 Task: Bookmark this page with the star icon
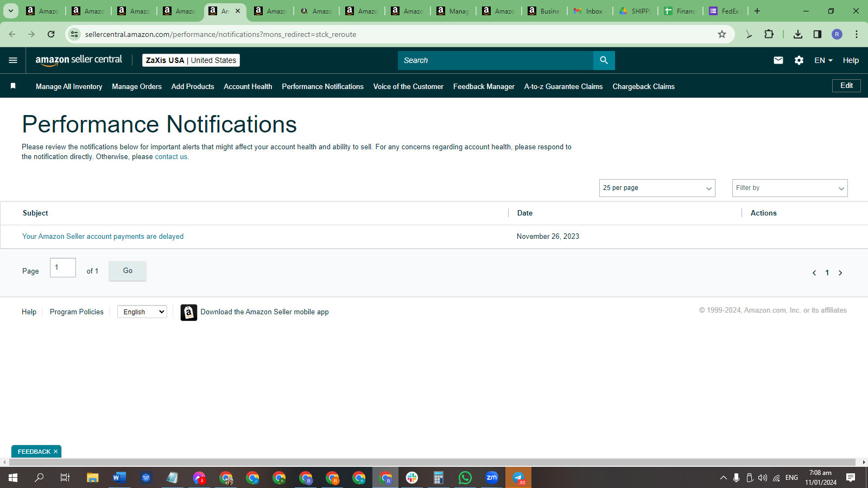(722, 34)
